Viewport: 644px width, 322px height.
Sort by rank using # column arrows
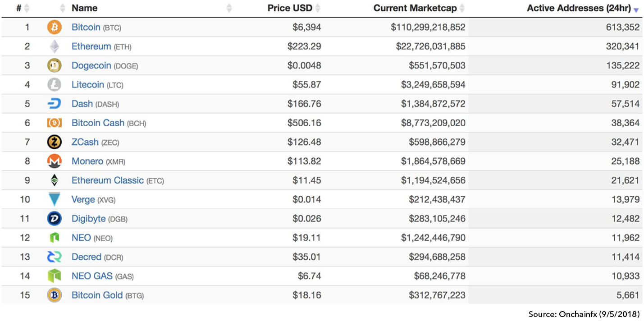tap(27, 8)
